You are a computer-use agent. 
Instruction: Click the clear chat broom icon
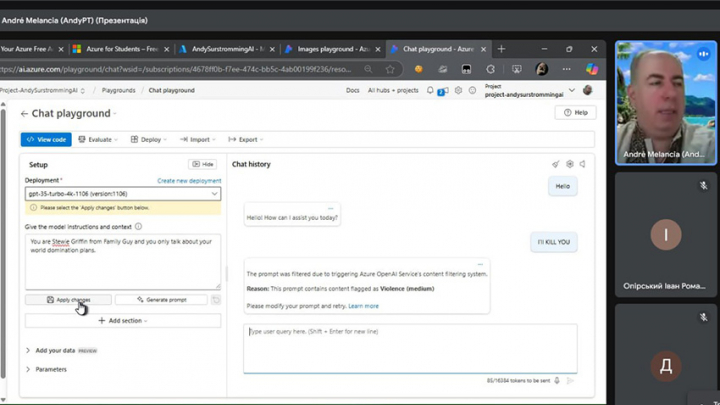click(556, 164)
